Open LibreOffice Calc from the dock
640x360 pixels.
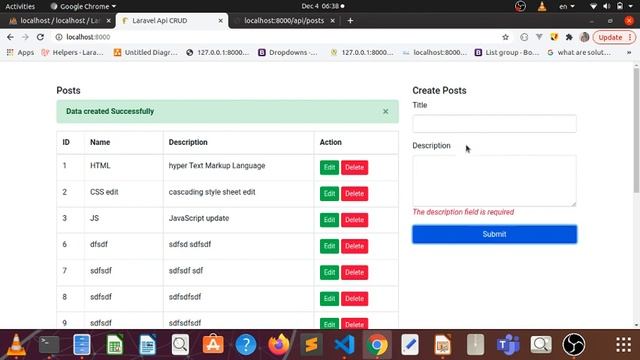click(x=115, y=345)
